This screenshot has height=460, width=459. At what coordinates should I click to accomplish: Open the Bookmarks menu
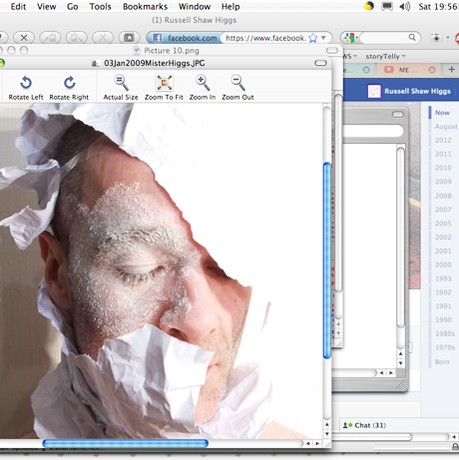click(x=145, y=6)
